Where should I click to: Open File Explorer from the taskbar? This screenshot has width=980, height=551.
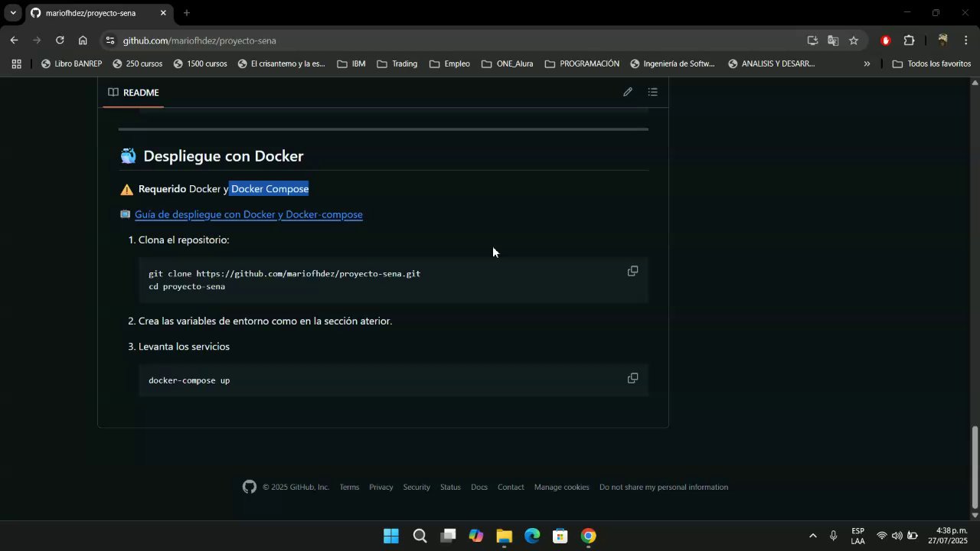pos(504,536)
